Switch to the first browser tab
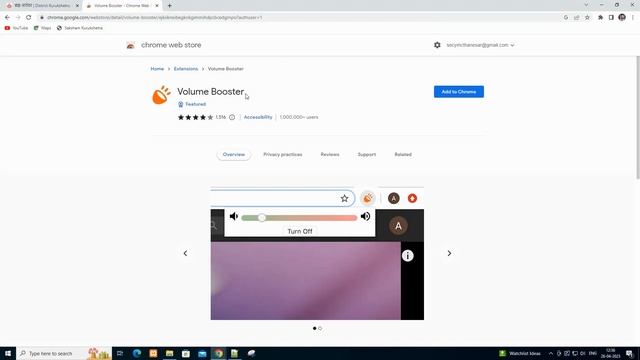 pos(41,6)
